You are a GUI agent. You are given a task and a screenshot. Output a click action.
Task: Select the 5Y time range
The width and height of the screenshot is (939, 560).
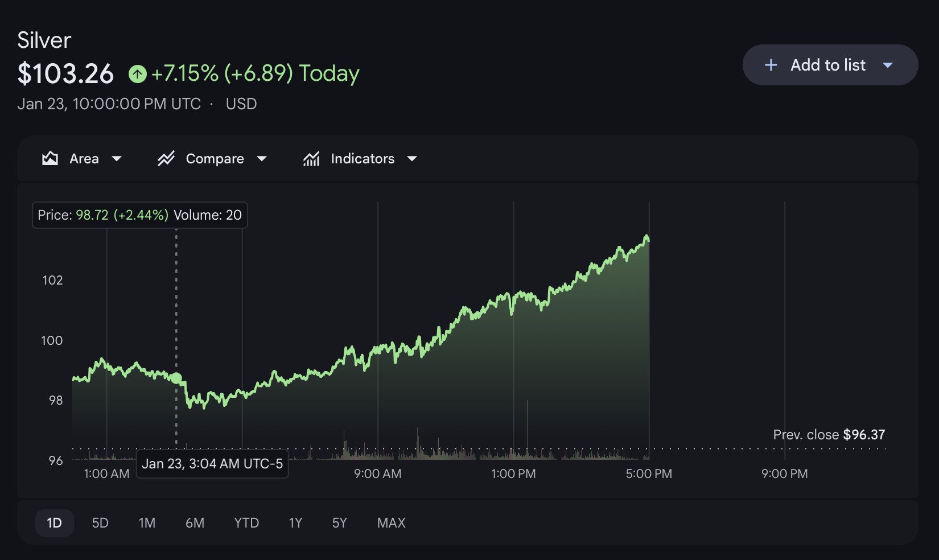tap(339, 523)
